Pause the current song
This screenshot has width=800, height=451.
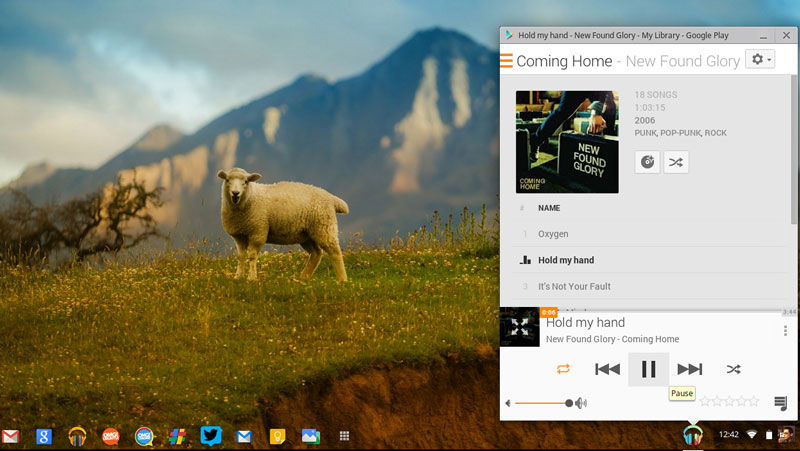pos(648,369)
